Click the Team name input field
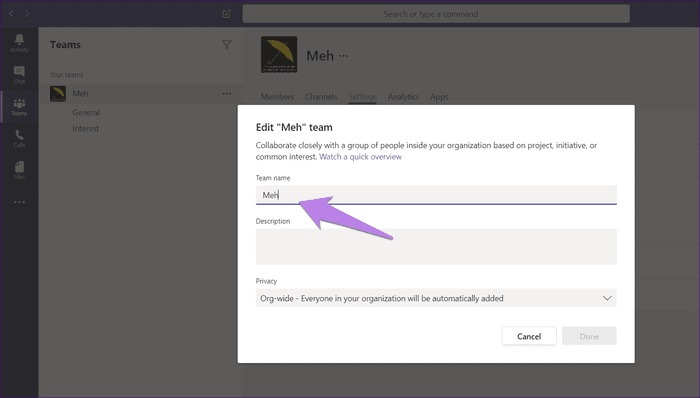This screenshot has height=398, width=700. click(436, 195)
